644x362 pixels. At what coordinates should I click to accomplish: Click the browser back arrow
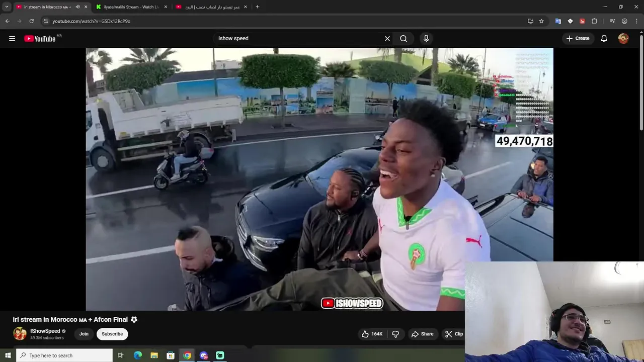tap(7, 21)
